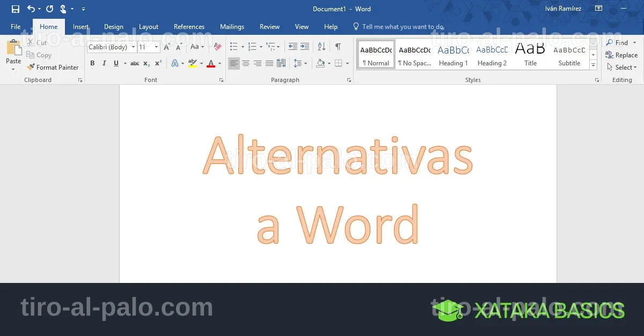This screenshot has width=644, height=336.
Task: Apply the Heading 1 style
Action: (x=453, y=55)
